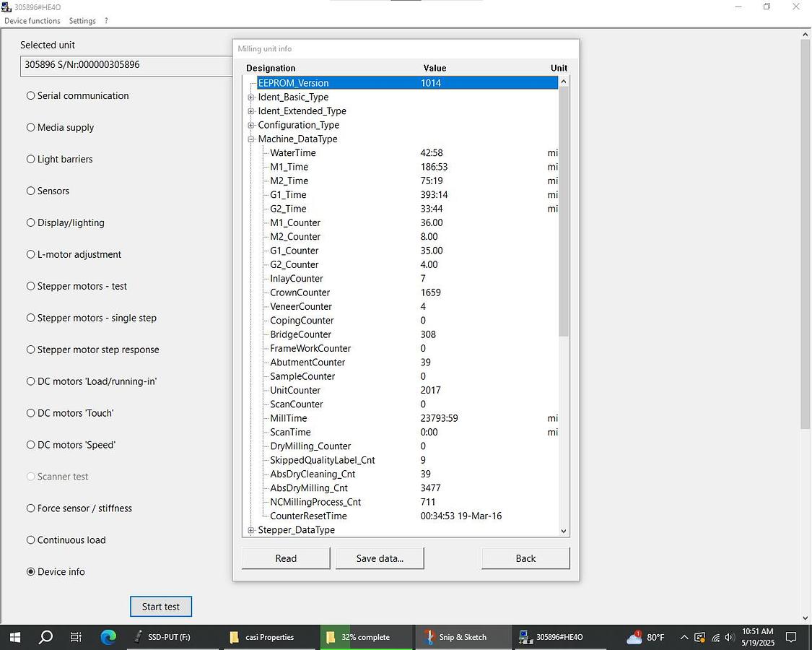Select the Serial communication radio option
This screenshot has width=812, height=650.
coord(31,96)
